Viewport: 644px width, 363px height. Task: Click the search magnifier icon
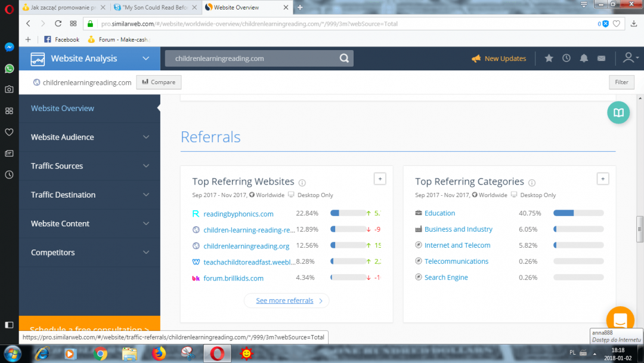coord(344,59)
